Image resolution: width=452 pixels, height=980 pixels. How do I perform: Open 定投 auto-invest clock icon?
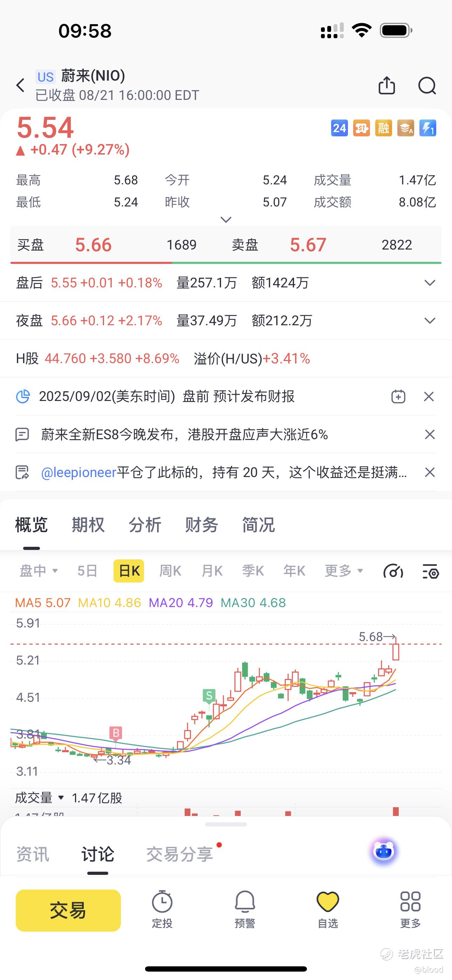point(162,910)
